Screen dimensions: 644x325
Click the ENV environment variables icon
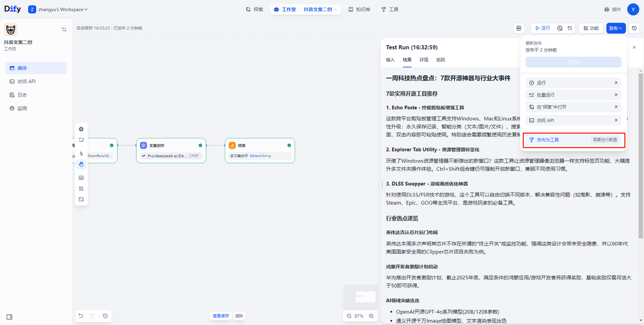pyautogui.click(x=519, y=28)
